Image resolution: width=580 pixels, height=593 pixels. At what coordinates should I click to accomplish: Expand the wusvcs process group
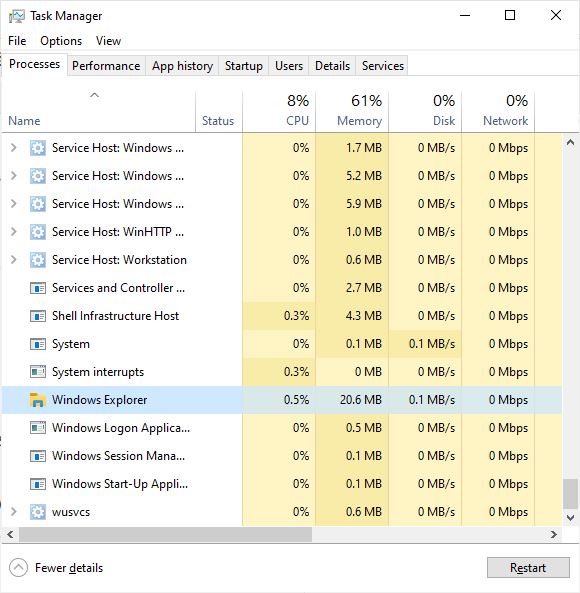(x=14, y=512)
